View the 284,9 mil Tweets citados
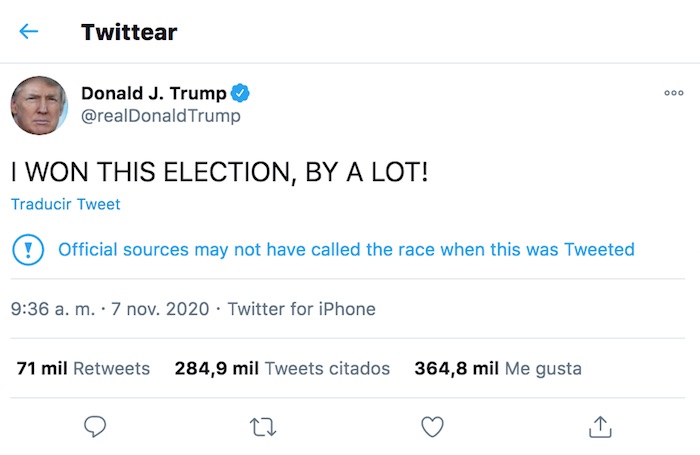 282,368
